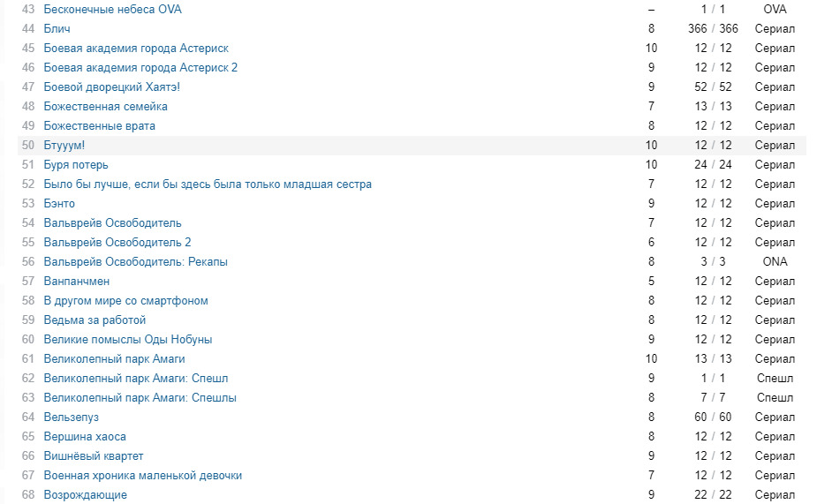Go to Военная хроника маленькой девочки
This screenshot has height=504, width=832.
142,476
